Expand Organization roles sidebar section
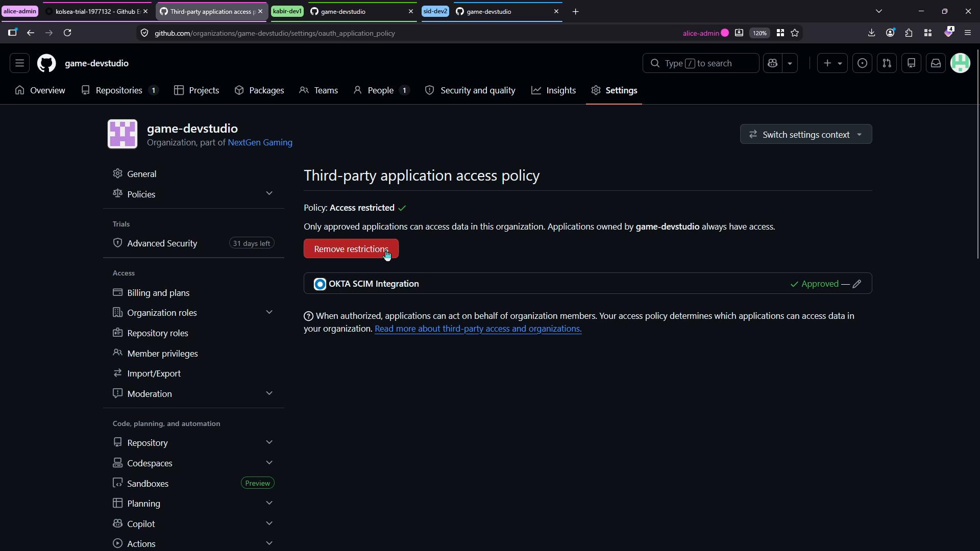Viewport: 980px width, 551px height. [x=193, y=313]
